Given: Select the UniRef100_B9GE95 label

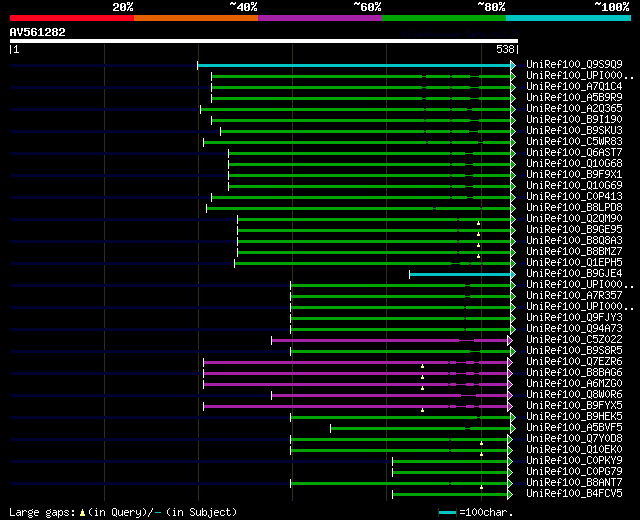Looking at the screenshot, I should 574,229.
